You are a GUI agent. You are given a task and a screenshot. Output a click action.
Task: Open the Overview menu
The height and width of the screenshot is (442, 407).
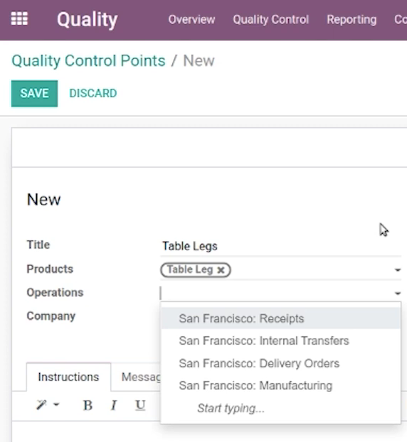(x=192, y=20)
